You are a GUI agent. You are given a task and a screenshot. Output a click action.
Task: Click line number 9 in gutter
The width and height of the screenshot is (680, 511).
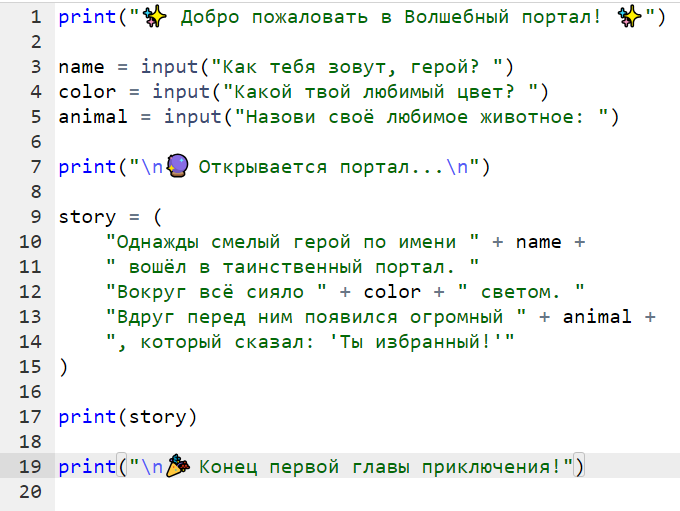pos(36,217)
